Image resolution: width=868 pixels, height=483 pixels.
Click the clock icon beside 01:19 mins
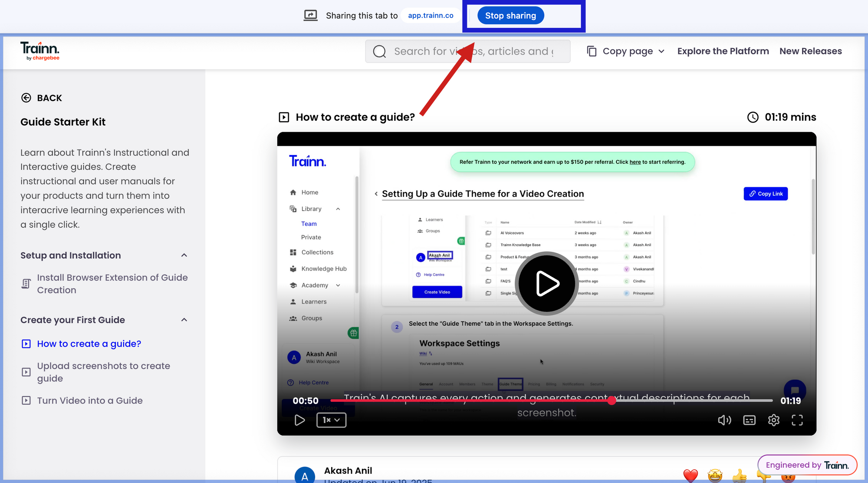tap(753, 117)
